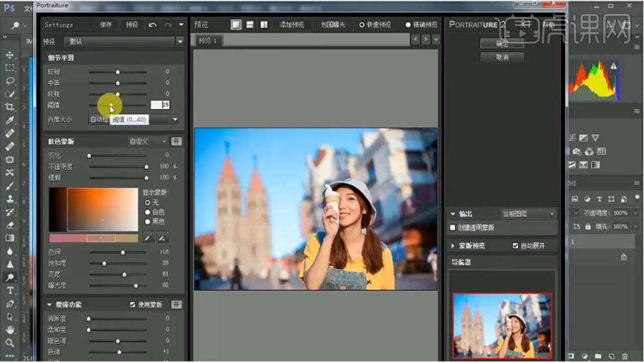This screenshot has width=644, height=362.
Task: Select single-view preview layout icon
Action: point(236,25)
